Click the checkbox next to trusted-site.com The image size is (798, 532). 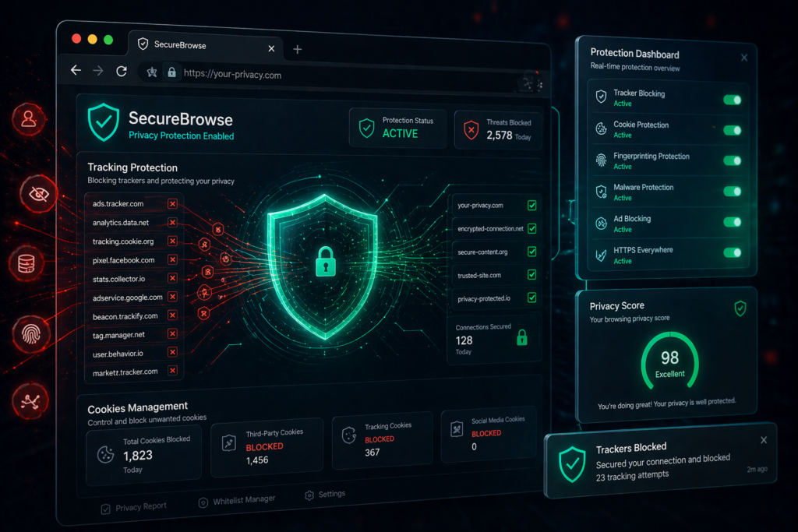tap(531, 274)
